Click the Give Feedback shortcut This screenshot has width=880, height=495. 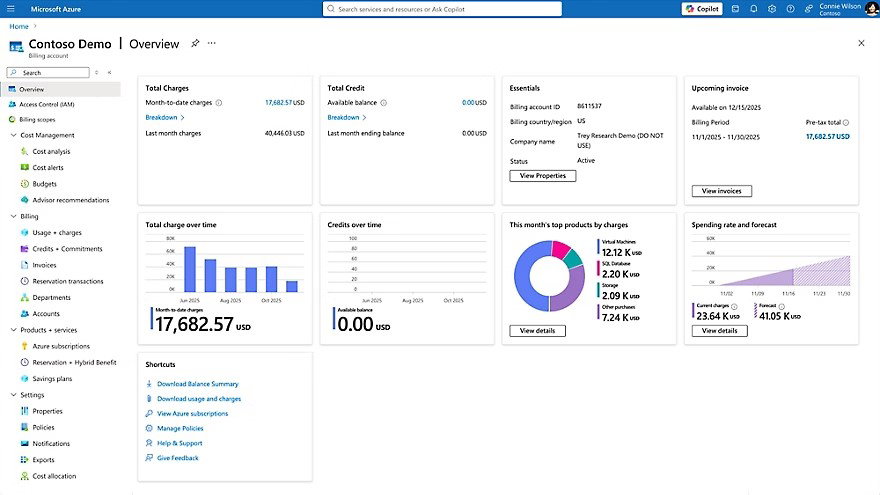pos(177,458)
